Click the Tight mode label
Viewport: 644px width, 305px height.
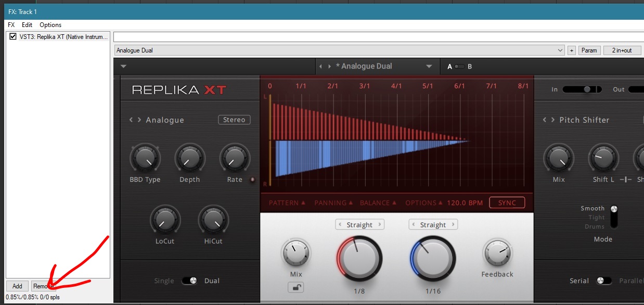[x=596, y=218]
